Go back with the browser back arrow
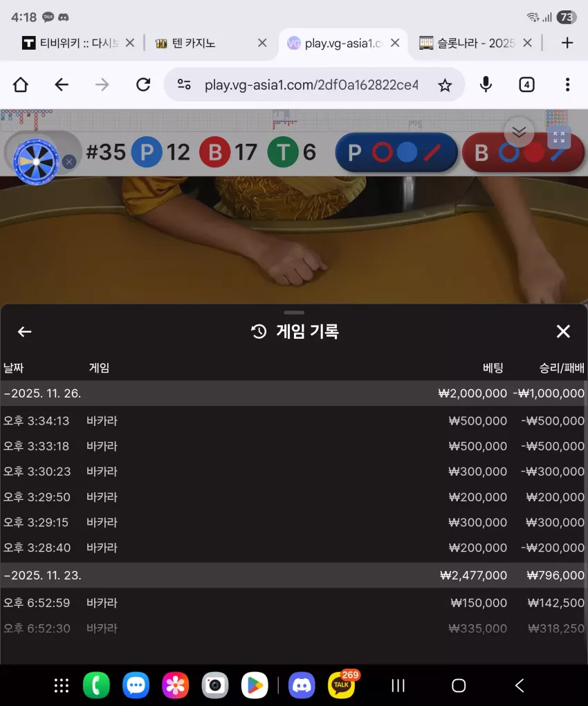Image resolution: width=588 pixels, height=706 pixels. (x=62, y=84)
